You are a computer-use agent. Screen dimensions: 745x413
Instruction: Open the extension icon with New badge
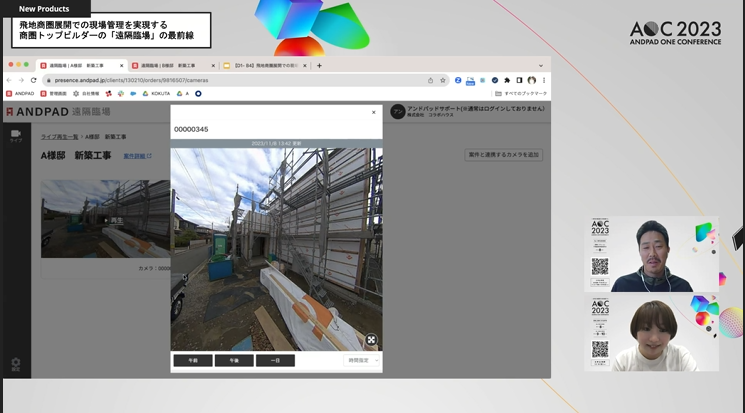[470, 81]
